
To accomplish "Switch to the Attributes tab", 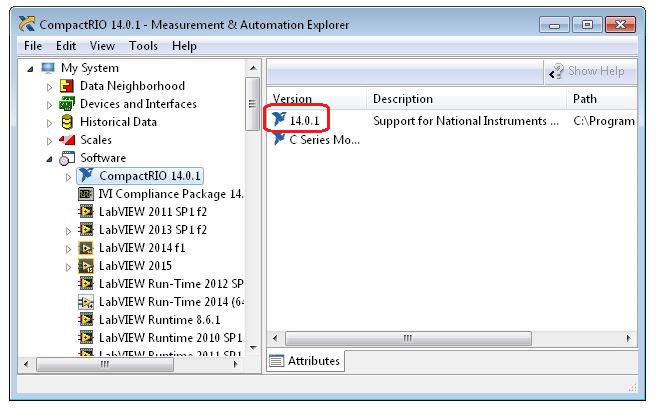I will tap(305, 361).
